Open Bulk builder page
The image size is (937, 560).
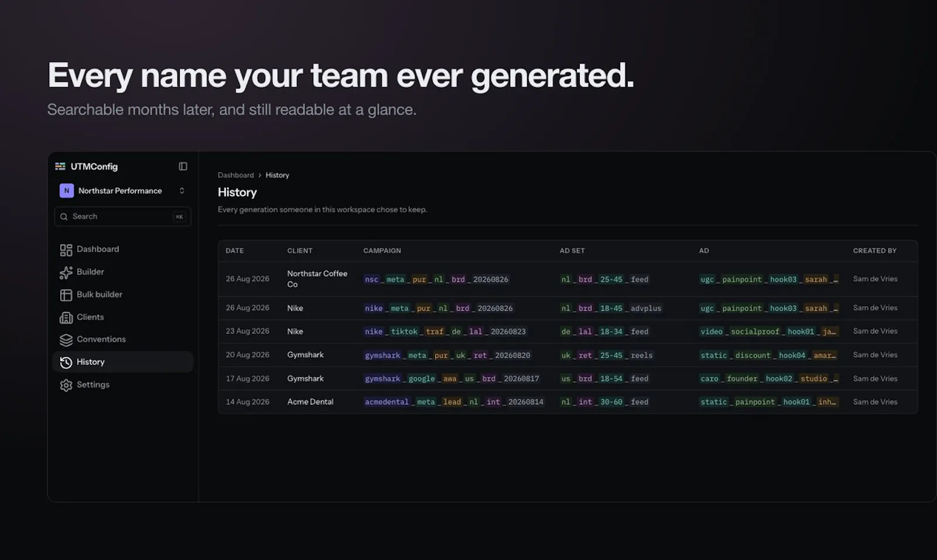pyautogui.click(x=122, y=294)
